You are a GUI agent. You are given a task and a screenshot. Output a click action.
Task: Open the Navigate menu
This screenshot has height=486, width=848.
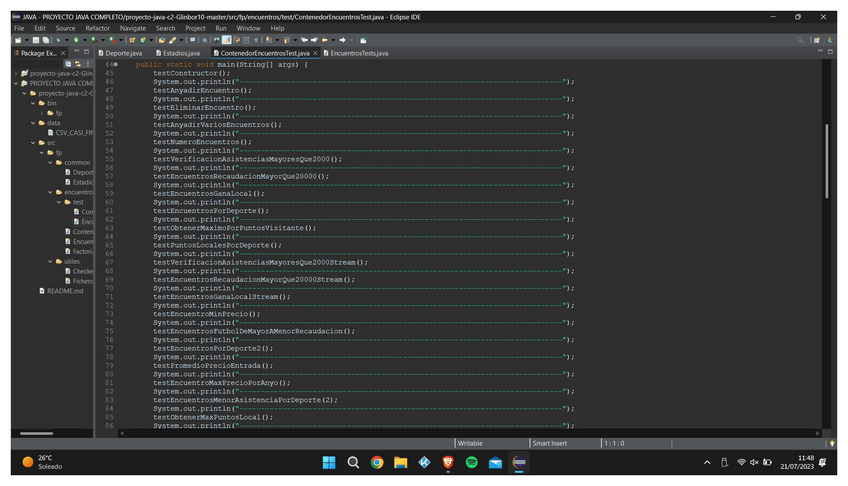click(135, 28)
